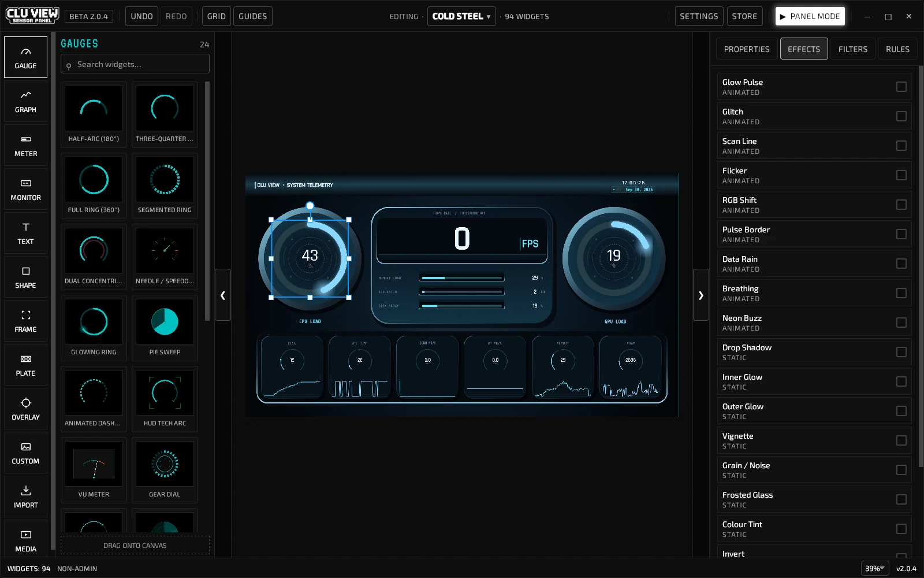Screen dimensions: 924x578
Task: Open the Settings button
Action: 699,16
